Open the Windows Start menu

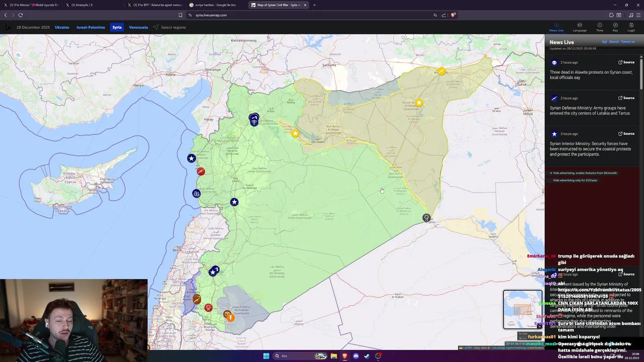pyautogui.click(x=266, y=356)
